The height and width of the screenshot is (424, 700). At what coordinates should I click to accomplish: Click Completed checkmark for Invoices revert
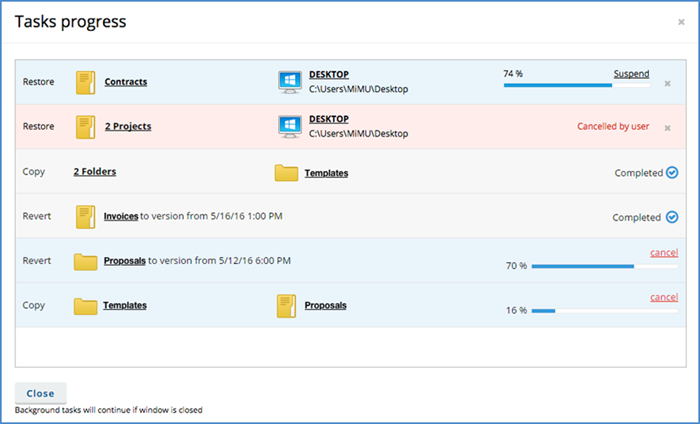coord(671,217)
